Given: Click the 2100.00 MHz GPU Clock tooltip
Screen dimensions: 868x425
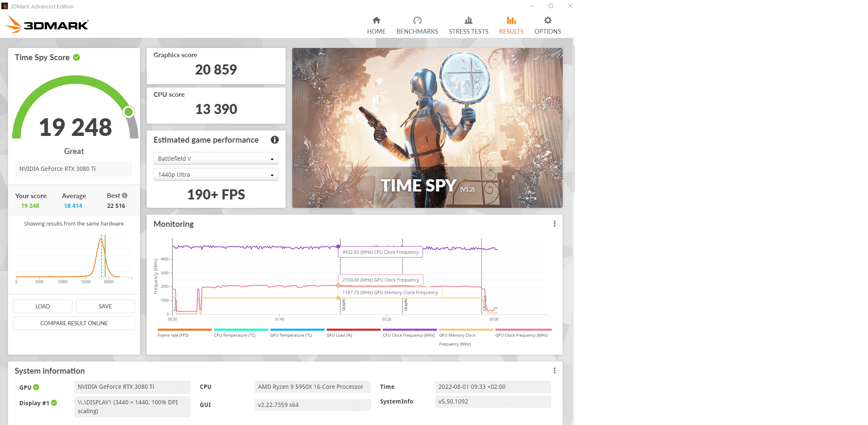Looking at the screenshot, I should point(381,280).
